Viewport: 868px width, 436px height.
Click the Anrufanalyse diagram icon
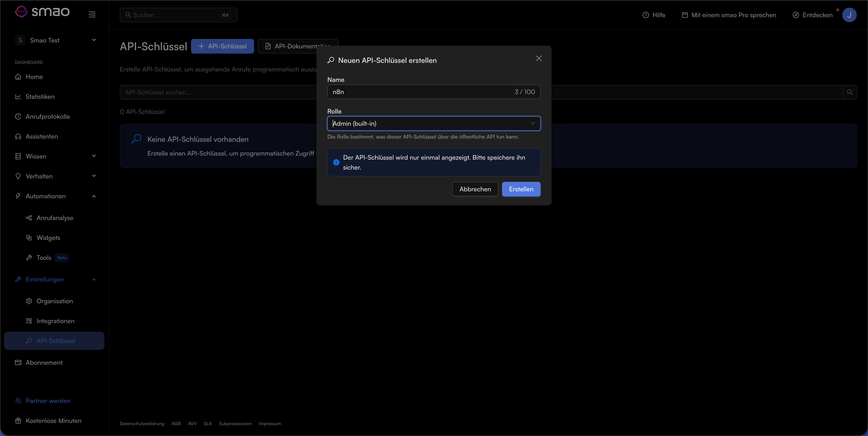tap(29, 218)
